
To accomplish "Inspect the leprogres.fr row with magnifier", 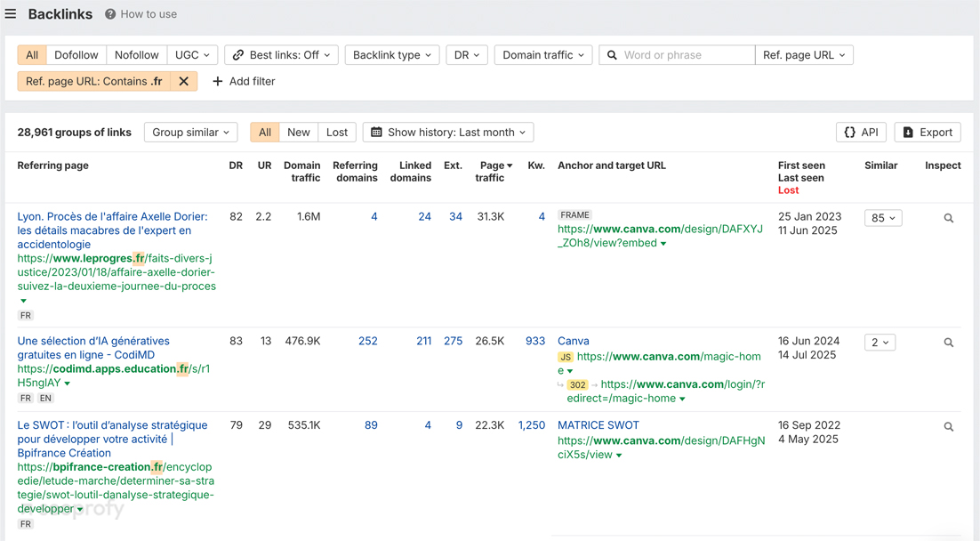I will (x=948, y=218).
